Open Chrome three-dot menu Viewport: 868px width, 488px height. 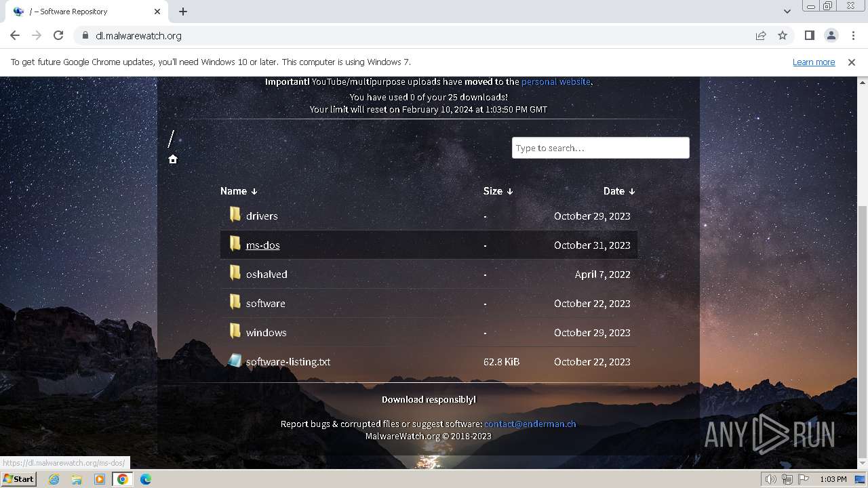pyautogui.click(x=853, y=35)
